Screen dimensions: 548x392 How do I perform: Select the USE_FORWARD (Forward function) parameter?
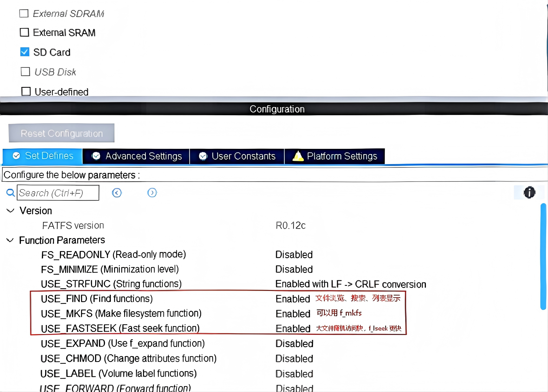tap(115, 388)
